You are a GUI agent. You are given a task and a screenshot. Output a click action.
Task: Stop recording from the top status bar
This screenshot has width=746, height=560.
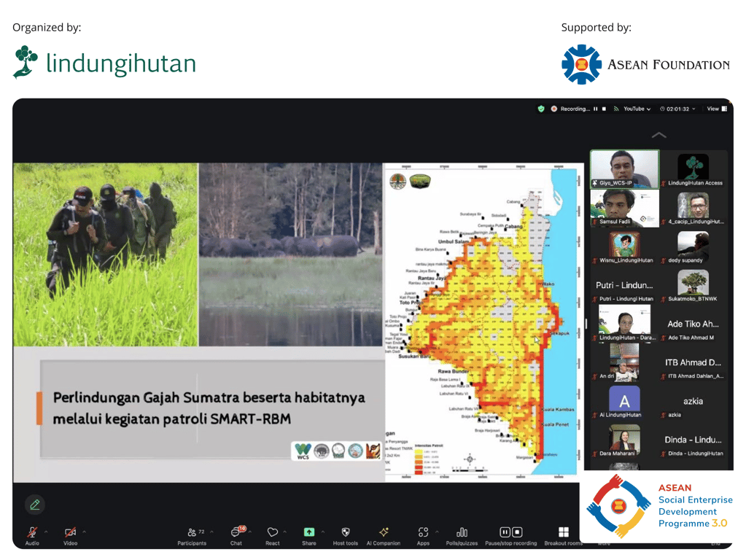pos(604,109)
